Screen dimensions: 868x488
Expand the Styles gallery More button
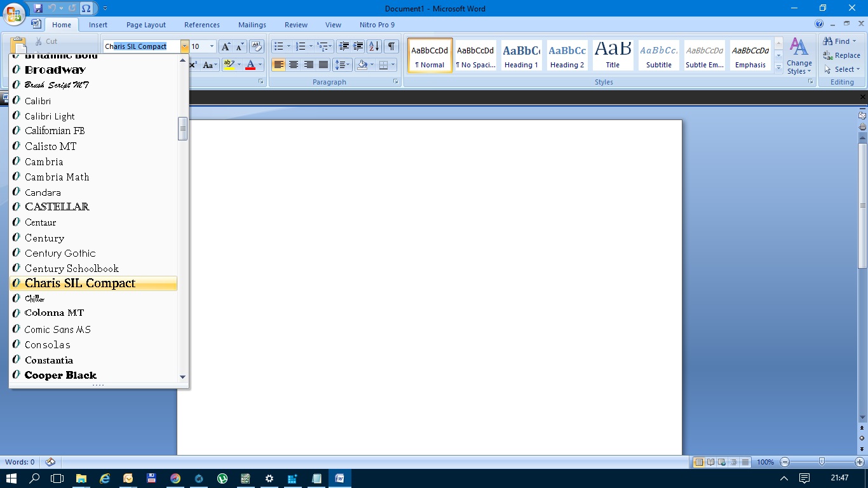coord(779,67)
